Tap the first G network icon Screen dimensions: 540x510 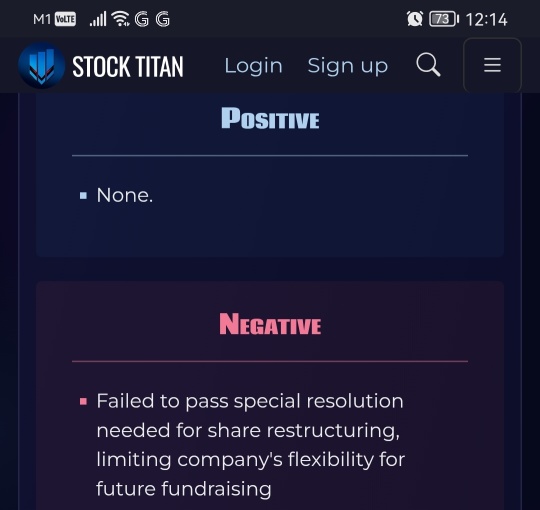[142, 19]
